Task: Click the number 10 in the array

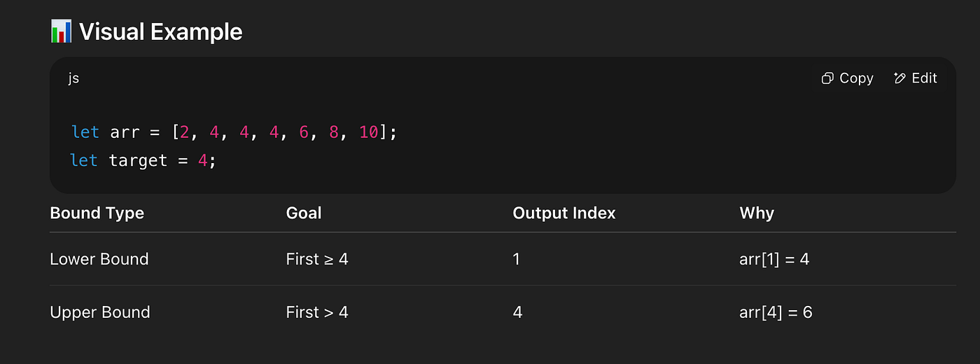Action: click(368, 132)
